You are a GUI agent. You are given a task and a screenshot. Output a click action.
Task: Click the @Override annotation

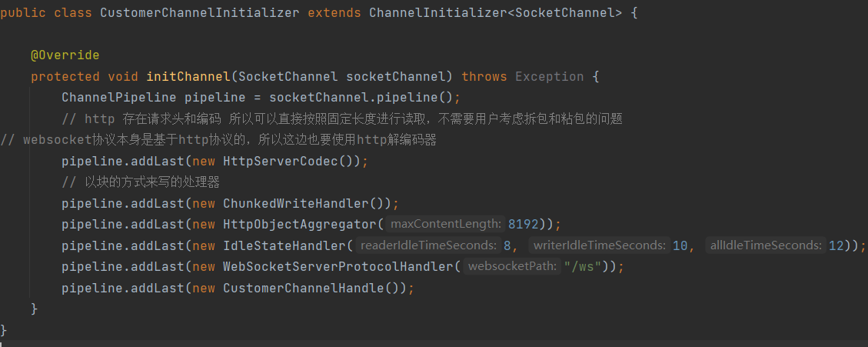(x=65, y=55)
